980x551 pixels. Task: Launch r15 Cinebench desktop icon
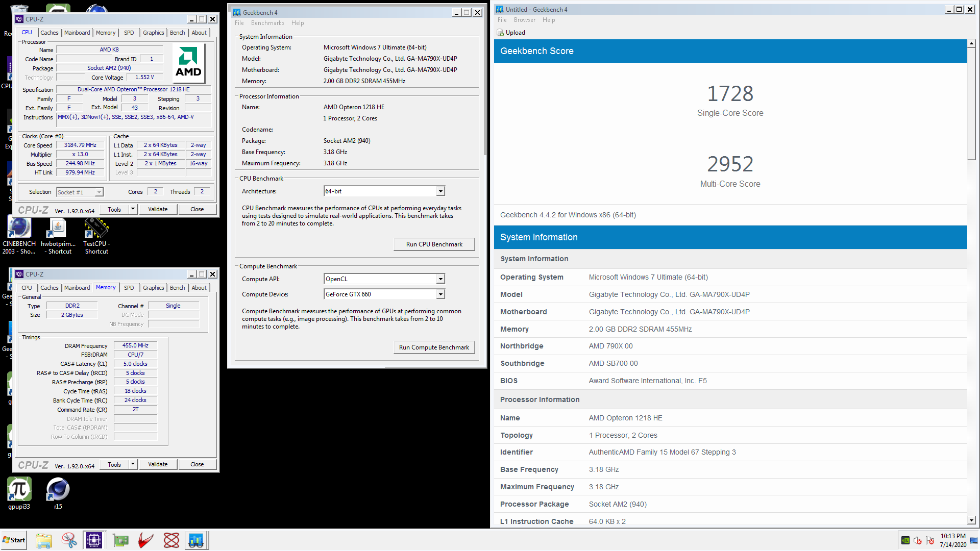(58, 493)
